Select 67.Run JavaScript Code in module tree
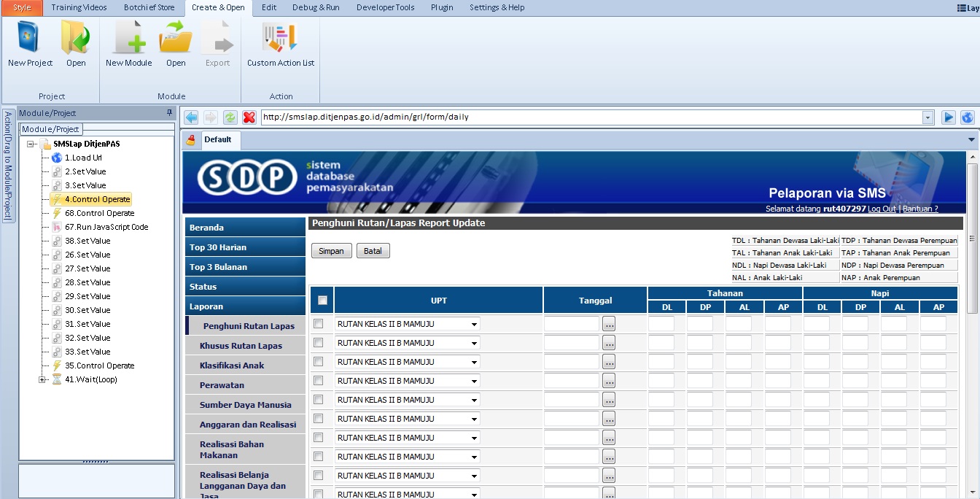 click(106, 227)
